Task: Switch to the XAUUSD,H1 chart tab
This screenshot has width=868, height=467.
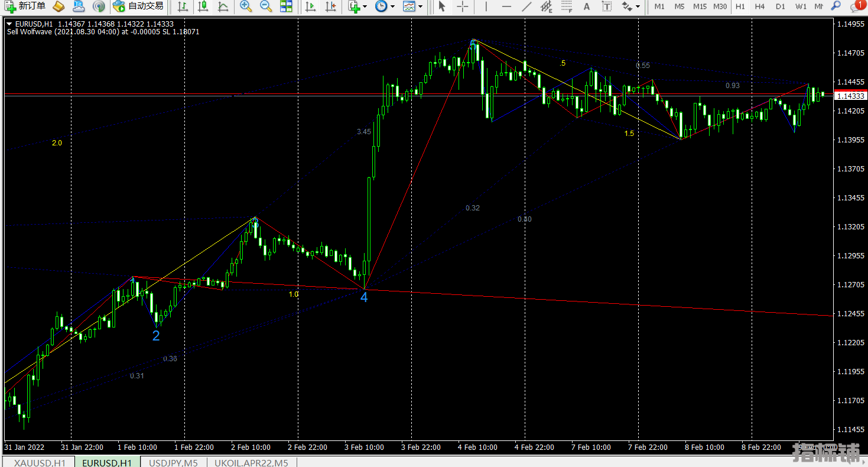Action: point(40,463)
